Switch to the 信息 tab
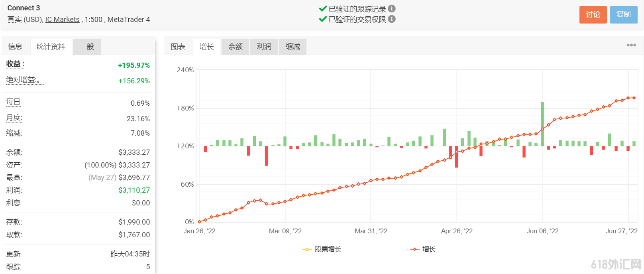Image resolution: width=644 pixels, height=274 pixels. tap(15, 47)
